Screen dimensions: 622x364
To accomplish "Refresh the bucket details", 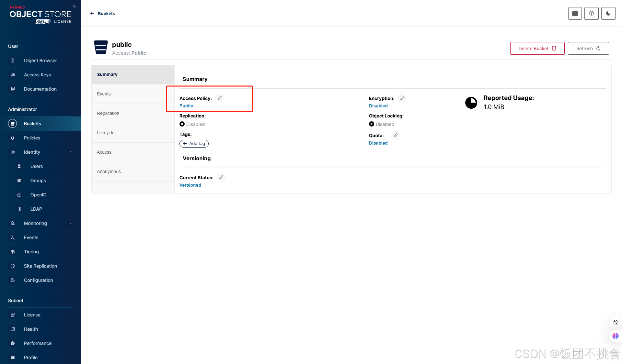I will coord(588,49).
